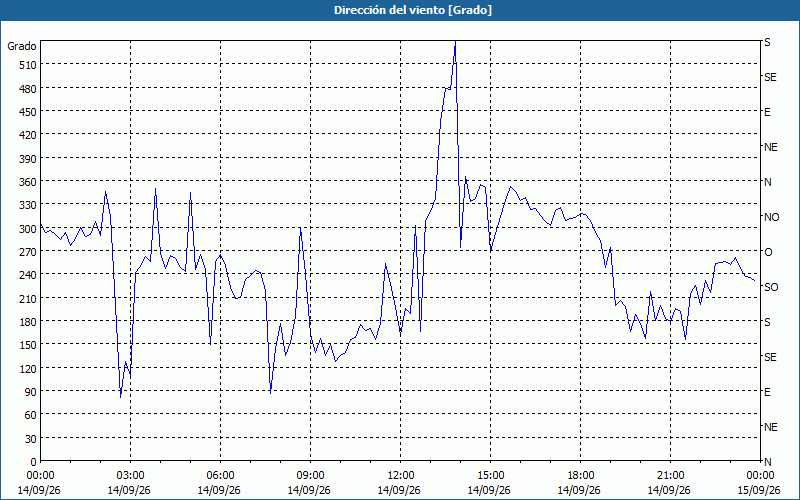
Task: Click the 300 y-axis value
Action: click(28, 229)
